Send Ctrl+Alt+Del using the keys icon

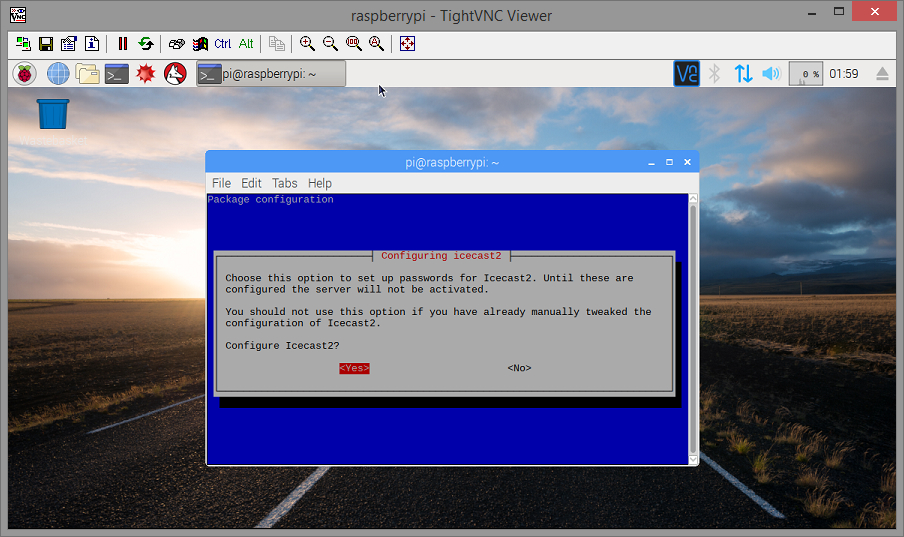pos(177,44)
